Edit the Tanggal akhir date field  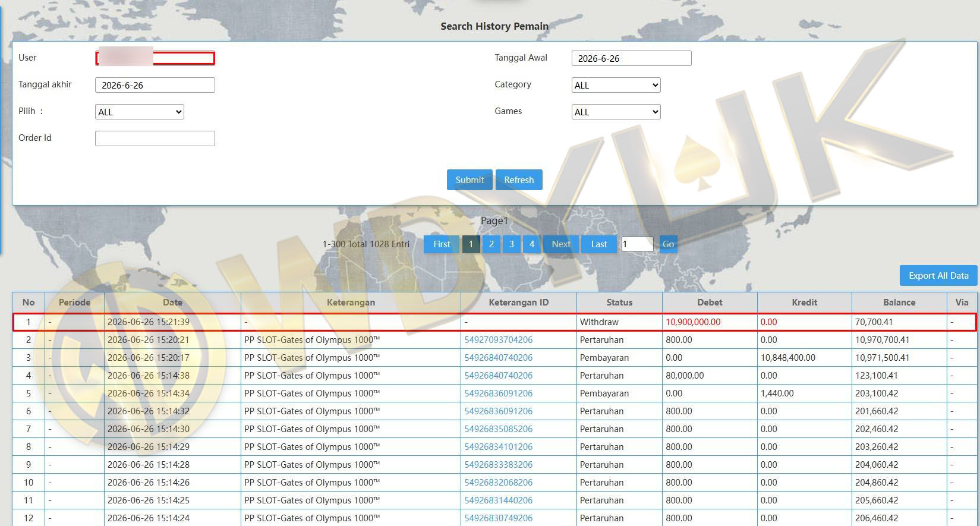pyautogui.click(x=155, y=85)
